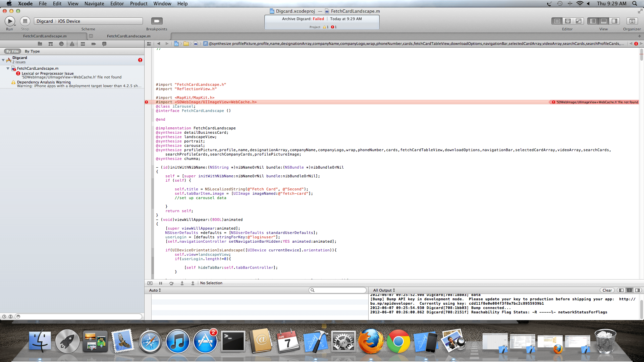
Task: Hide the debug area with the toggle button
Action: pos(150,283)
